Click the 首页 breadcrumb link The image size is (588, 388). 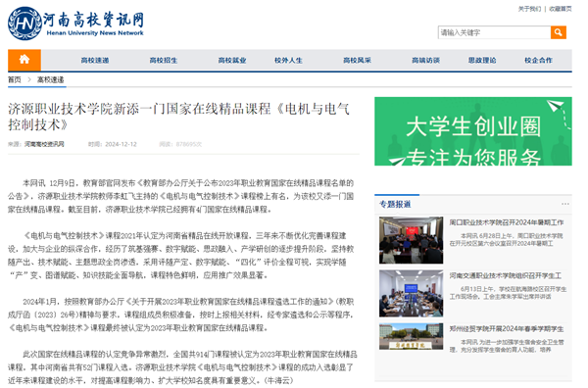(x=15, y=79)
